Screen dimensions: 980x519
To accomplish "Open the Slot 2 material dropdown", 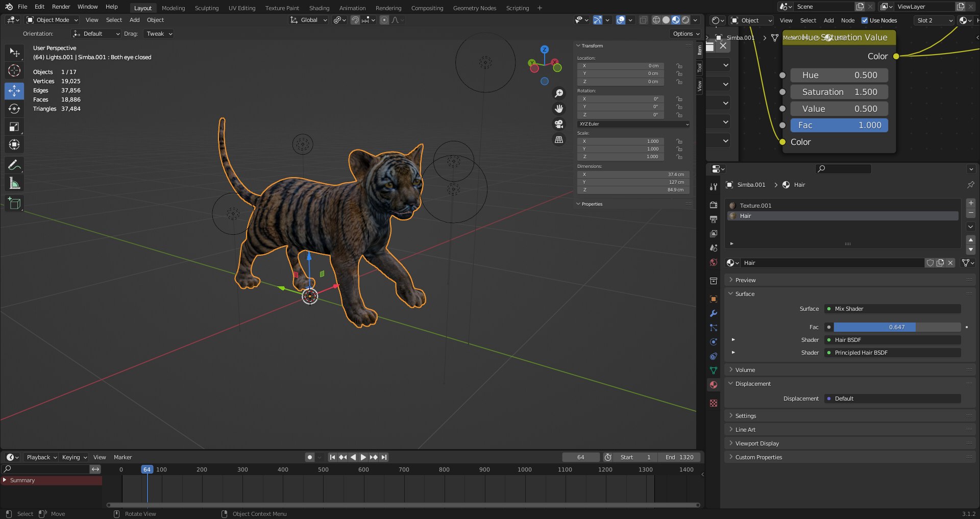I will click(x=934, y=20).
